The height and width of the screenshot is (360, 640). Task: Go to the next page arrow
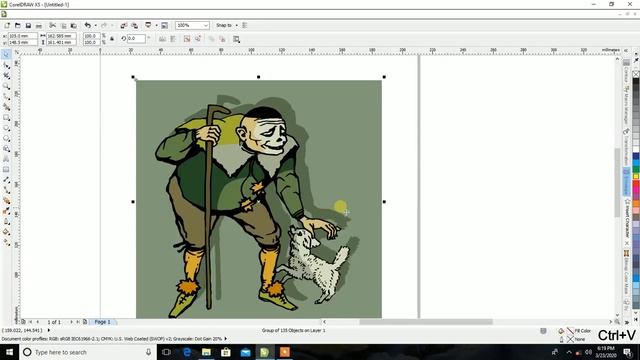click(x=71, y=322)
